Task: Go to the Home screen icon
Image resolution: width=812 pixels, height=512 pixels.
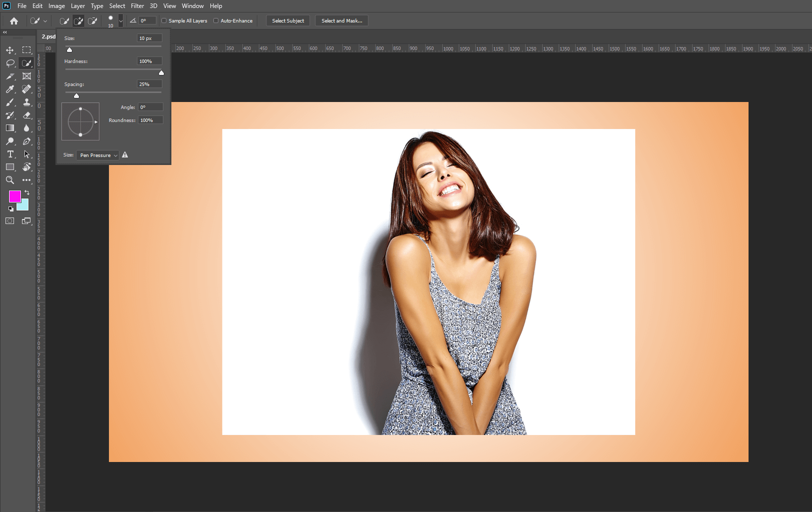Action: (14, 21)
